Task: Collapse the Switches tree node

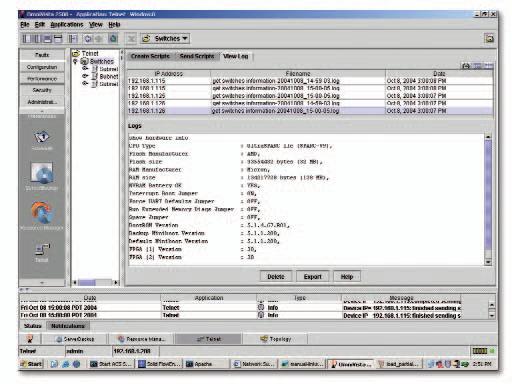Action: (x=75, y=61)
